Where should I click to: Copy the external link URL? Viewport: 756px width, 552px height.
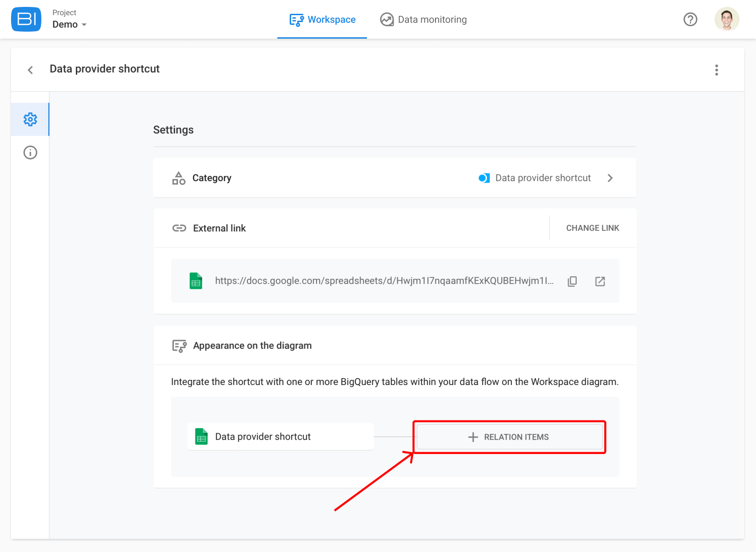pos(572,281)
